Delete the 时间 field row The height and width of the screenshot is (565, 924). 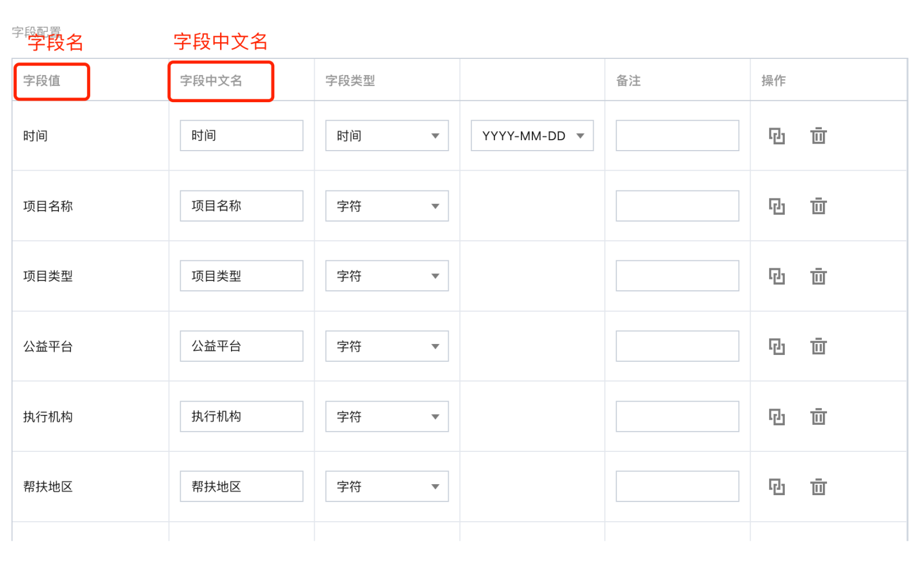point(818,136)
